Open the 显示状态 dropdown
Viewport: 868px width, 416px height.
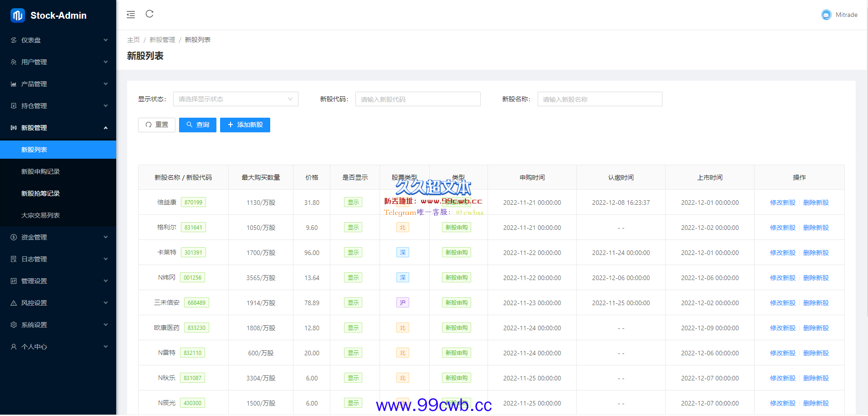pyautogui.click(x=236, y=99)
